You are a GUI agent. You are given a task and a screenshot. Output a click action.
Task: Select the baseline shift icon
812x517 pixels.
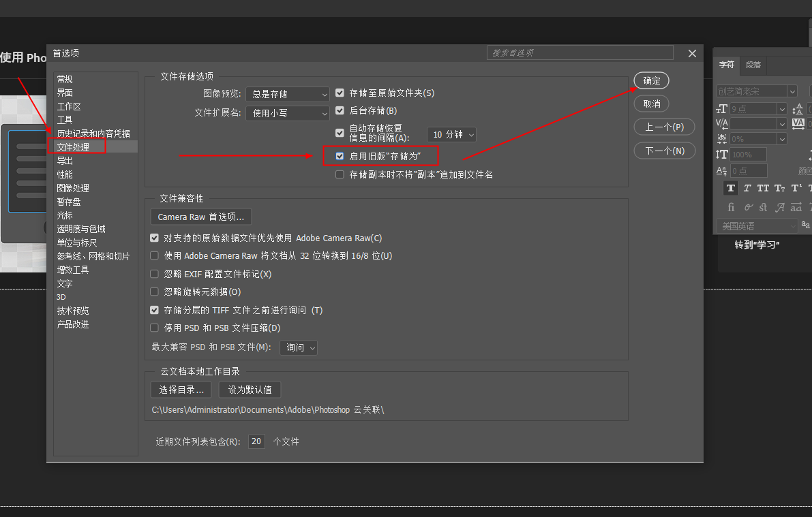(723, 170)
